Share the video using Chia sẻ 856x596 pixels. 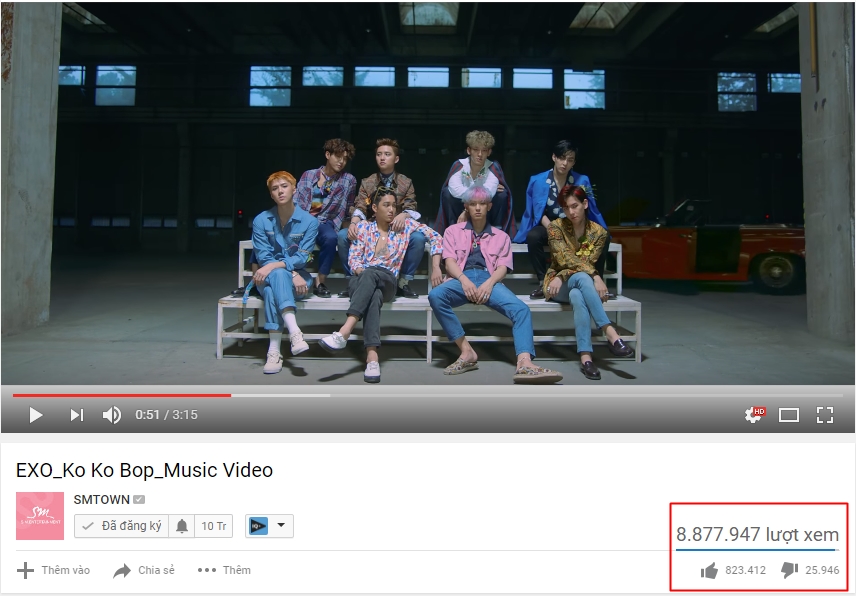tap(144, 570)
